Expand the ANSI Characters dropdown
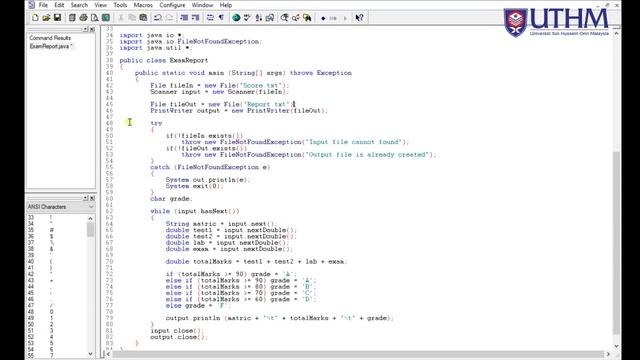This screenshot has width=640, height=360. click(91, 207)
